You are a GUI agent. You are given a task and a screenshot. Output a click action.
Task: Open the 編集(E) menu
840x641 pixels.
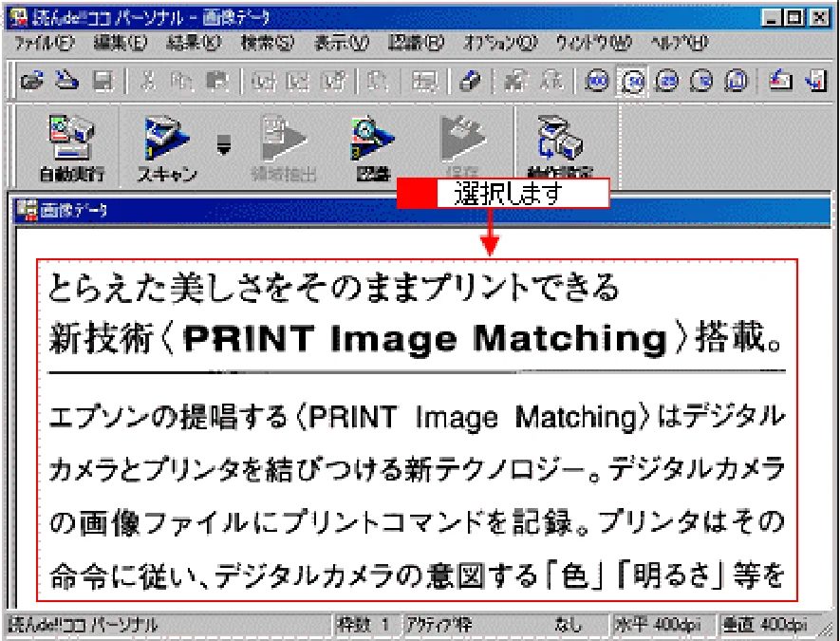pos(121,43)
